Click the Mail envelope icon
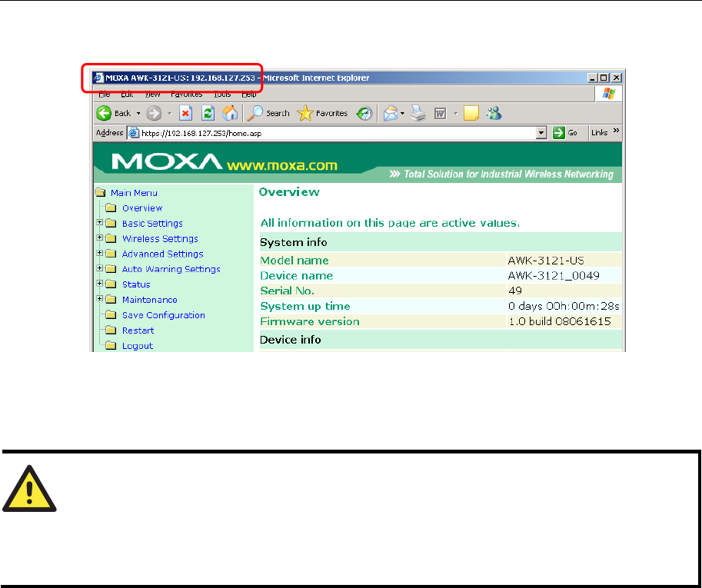This screenshot has height=588, width=702. pyautogui.click(x=391, y=113)
